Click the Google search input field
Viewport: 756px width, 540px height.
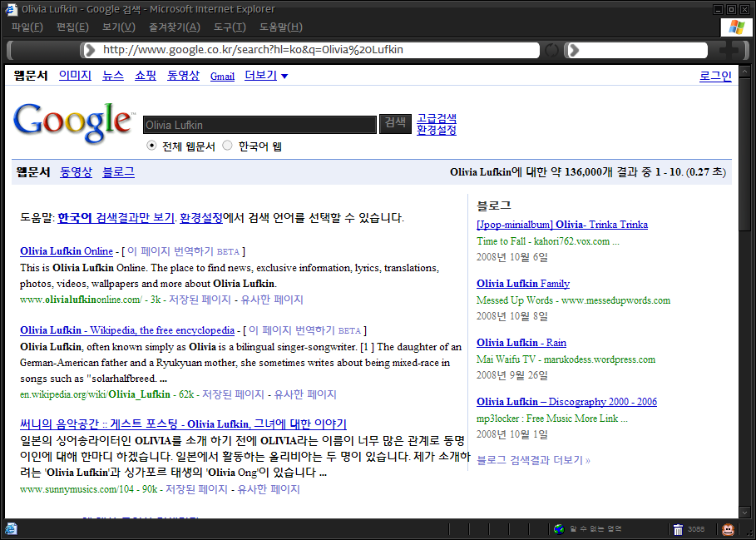click(259, 125)
